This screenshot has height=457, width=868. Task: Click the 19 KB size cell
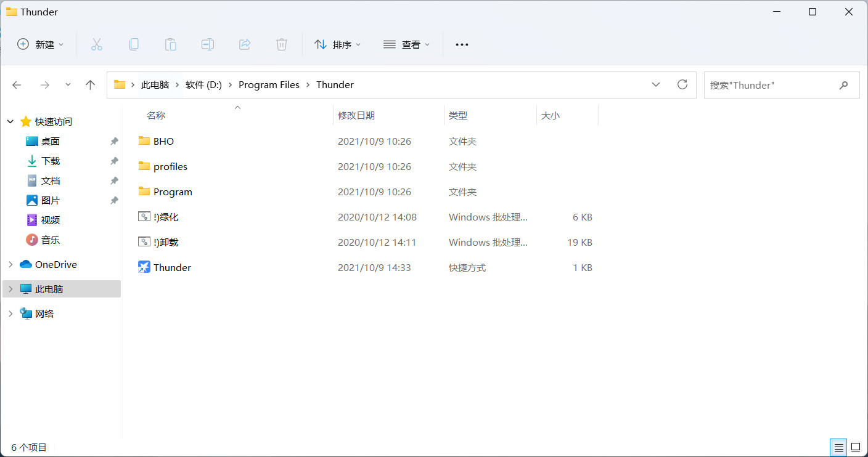[x=579, y=242]
